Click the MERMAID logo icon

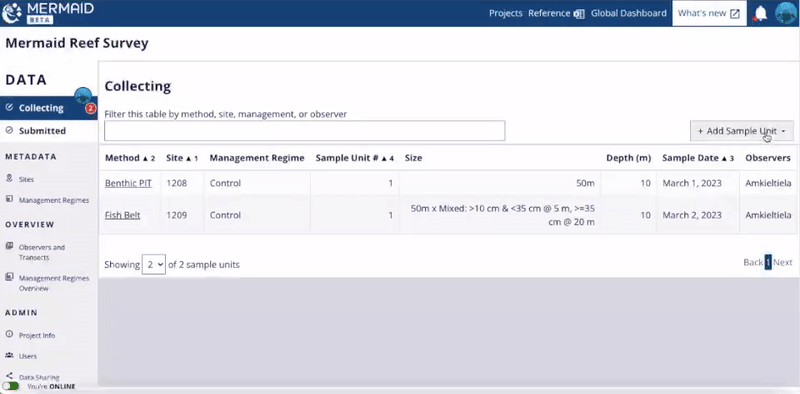[x=12, y=13]
